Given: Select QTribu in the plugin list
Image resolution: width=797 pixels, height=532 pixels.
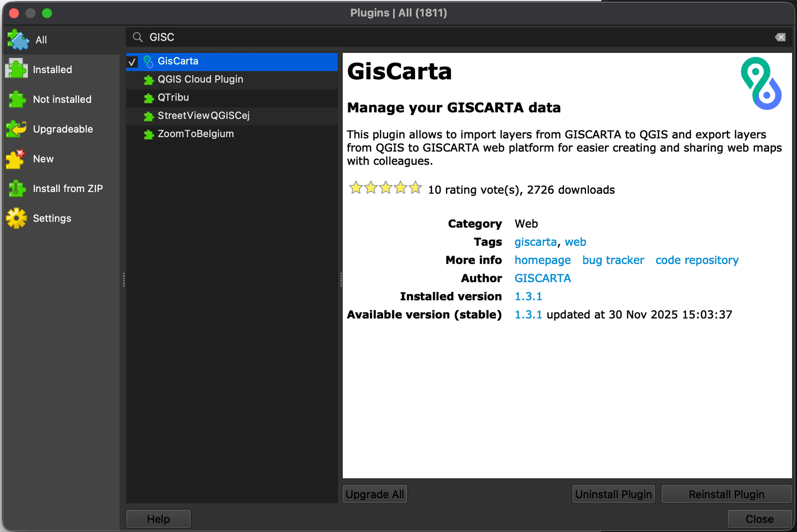Looking at the screenshot, I should coord(173,97).
